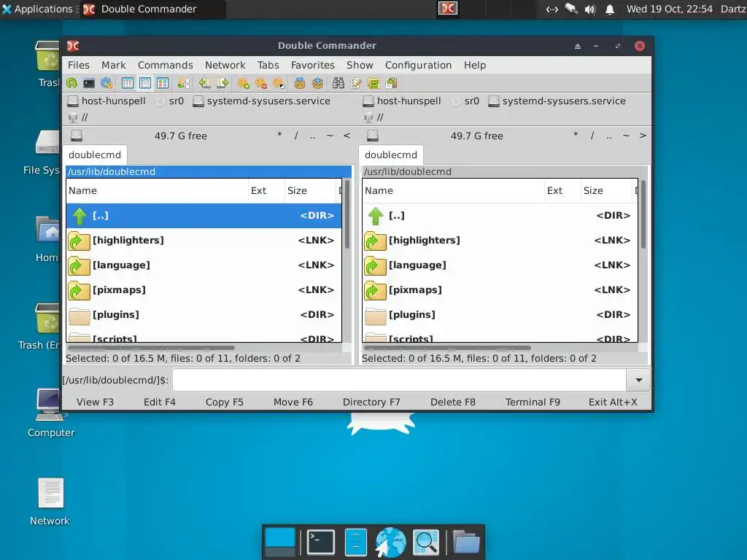
Task: Click the Select group (plus) icon
Action: click(x=244, y=83)
